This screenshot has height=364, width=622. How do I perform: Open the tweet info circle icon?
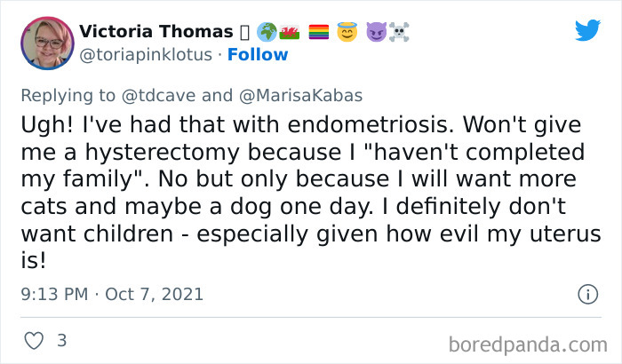point(587,293)
